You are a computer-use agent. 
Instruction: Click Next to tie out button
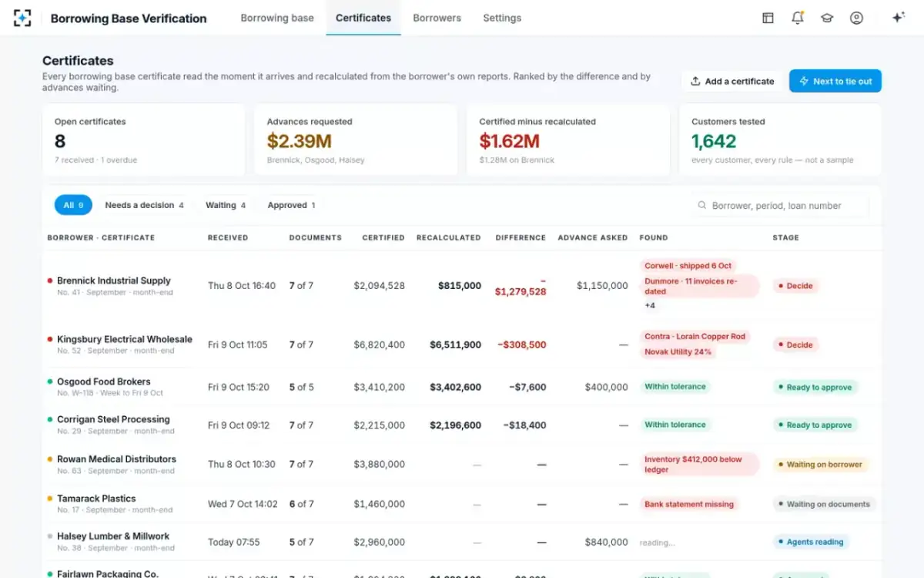(835, 81)
